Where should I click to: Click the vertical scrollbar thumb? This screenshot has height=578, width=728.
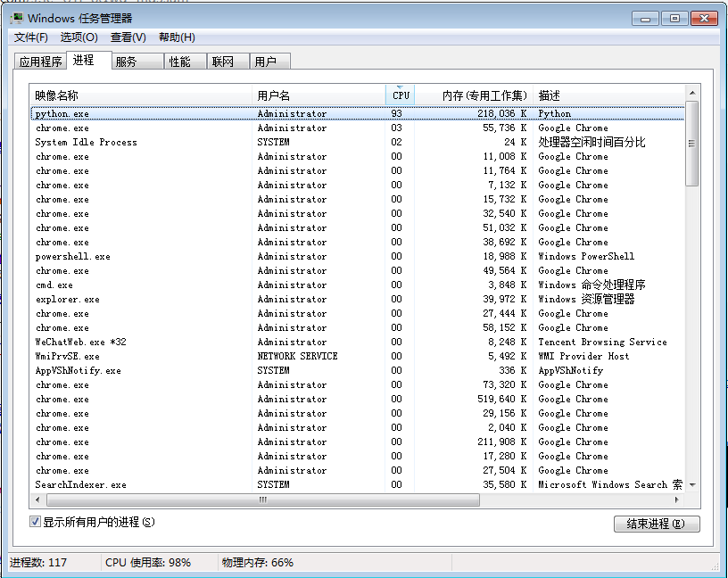point(692,144)
